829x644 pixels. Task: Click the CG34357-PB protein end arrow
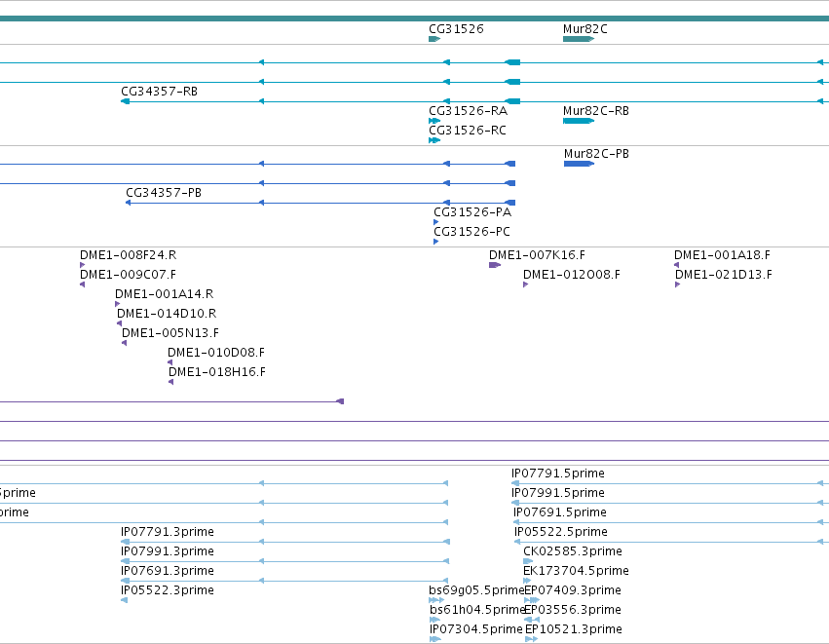coord(128,203)
